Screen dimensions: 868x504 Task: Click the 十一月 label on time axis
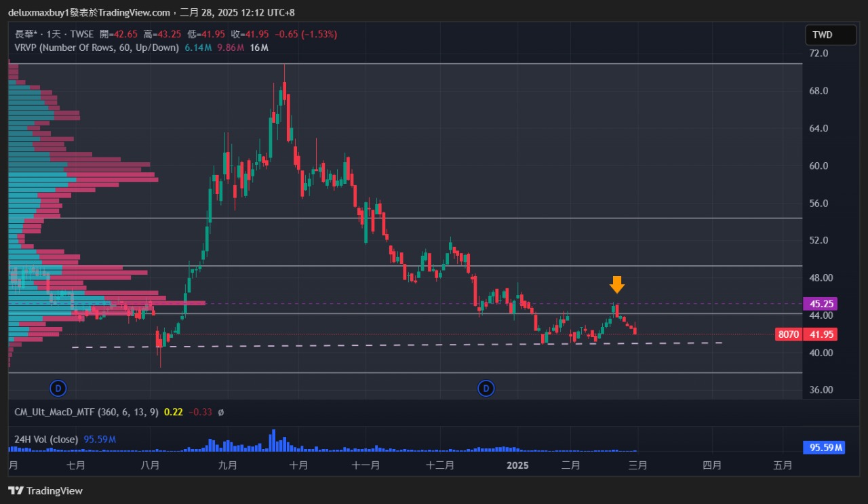366,465
